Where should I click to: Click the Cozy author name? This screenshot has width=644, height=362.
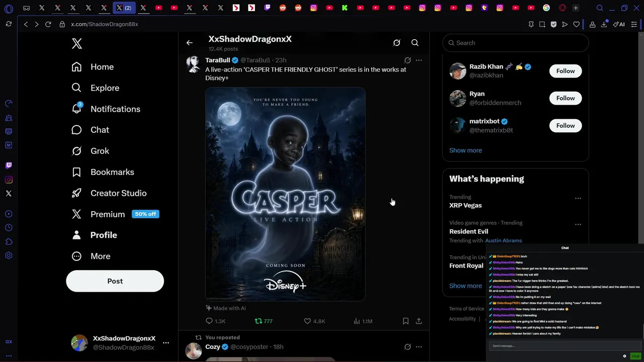[213, 346]
